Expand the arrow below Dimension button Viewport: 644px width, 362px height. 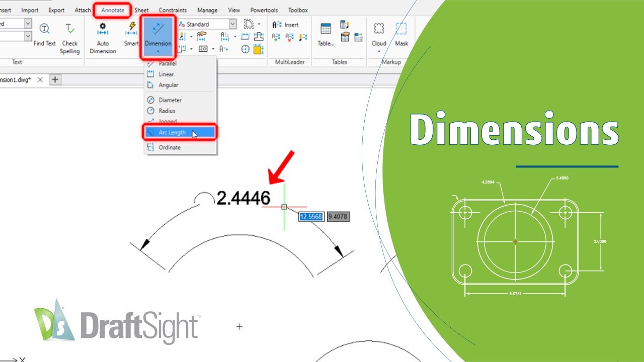point(158,51)
